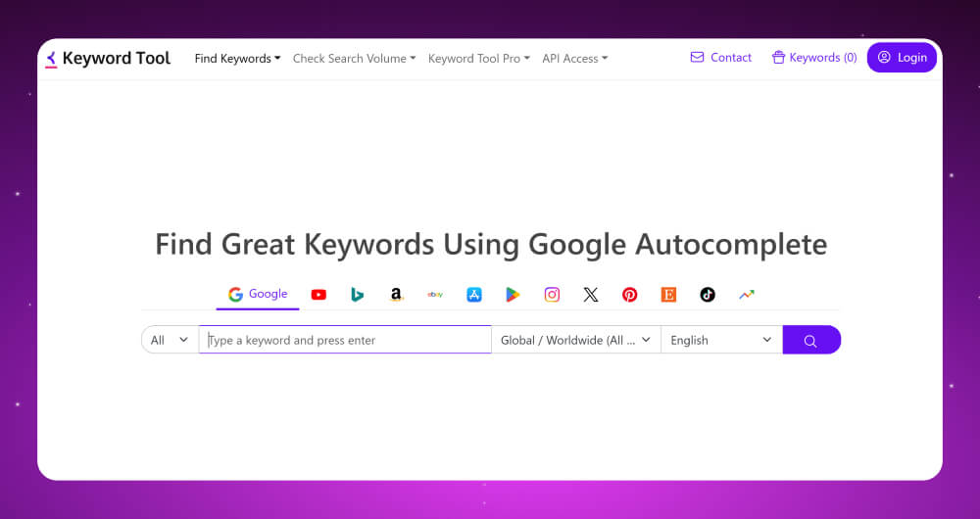Image resolution: width=980 pixels, height=519 pixels.
Task: Open the Contact link
Action: point(720,58)
